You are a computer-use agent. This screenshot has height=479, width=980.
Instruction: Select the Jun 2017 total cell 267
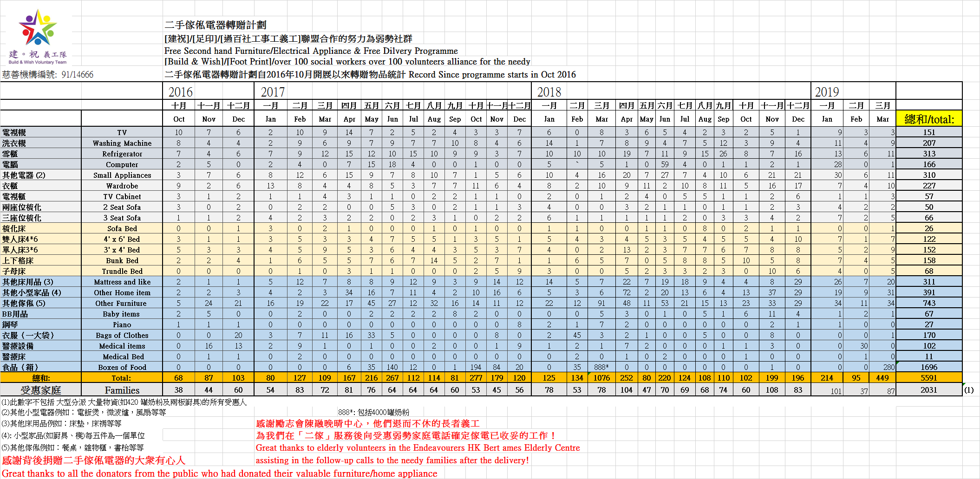pyautogui.click(x=392, y=378)
